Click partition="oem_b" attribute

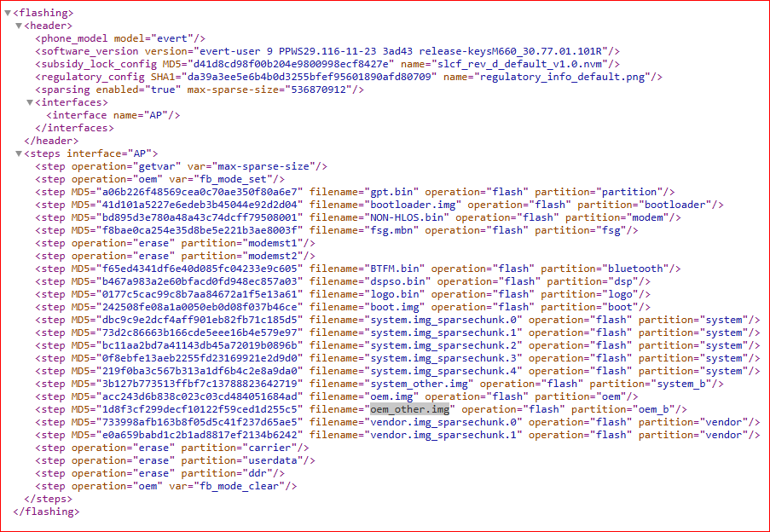(x=623, y=409)
